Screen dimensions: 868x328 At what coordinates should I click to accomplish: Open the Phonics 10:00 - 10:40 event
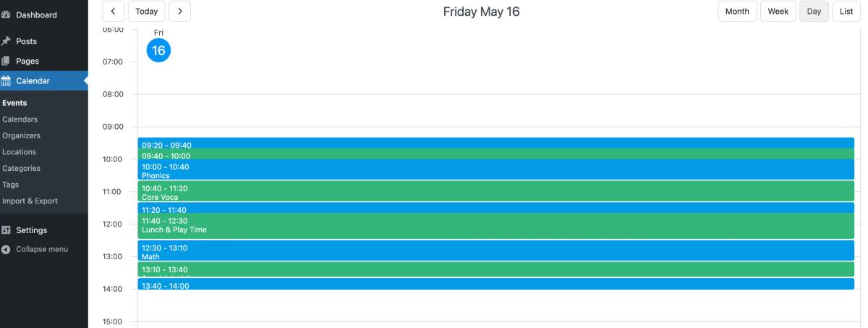pos(496,169)
